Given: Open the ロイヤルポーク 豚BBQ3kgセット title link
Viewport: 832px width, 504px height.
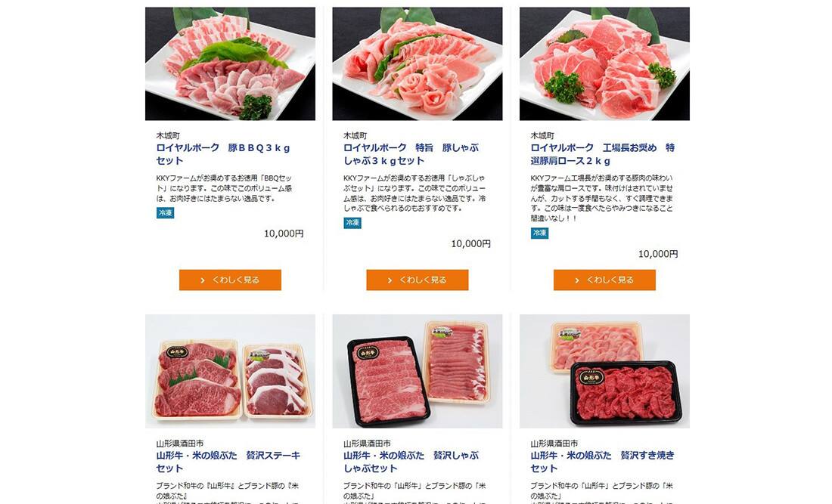Looking at the screenshot, I should 223,154.
